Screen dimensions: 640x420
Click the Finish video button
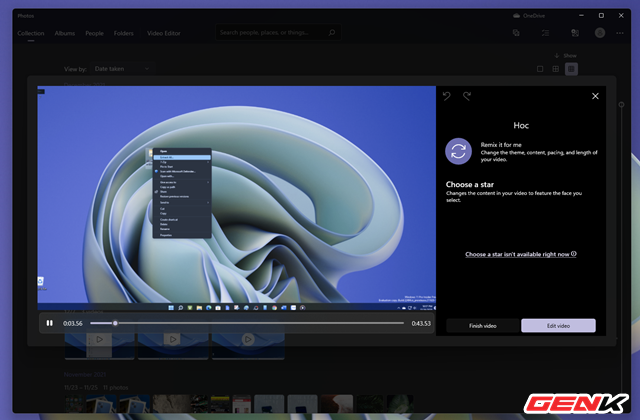pos(482,326)
